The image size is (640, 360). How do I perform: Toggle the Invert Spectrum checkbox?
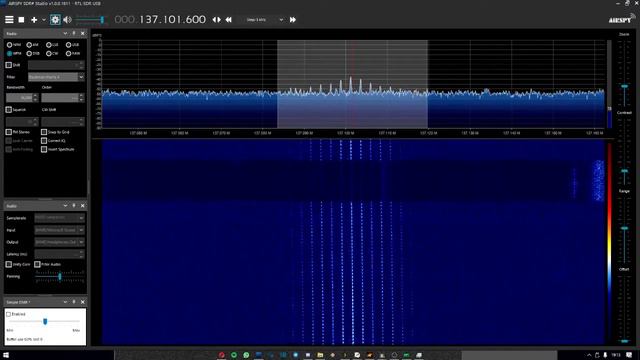point(44,149)
